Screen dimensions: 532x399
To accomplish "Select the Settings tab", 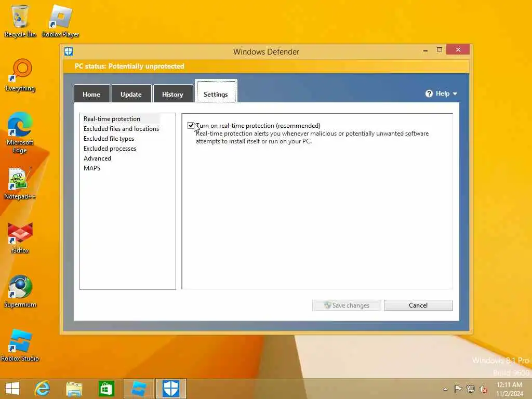I will click(x=216, y=91).
